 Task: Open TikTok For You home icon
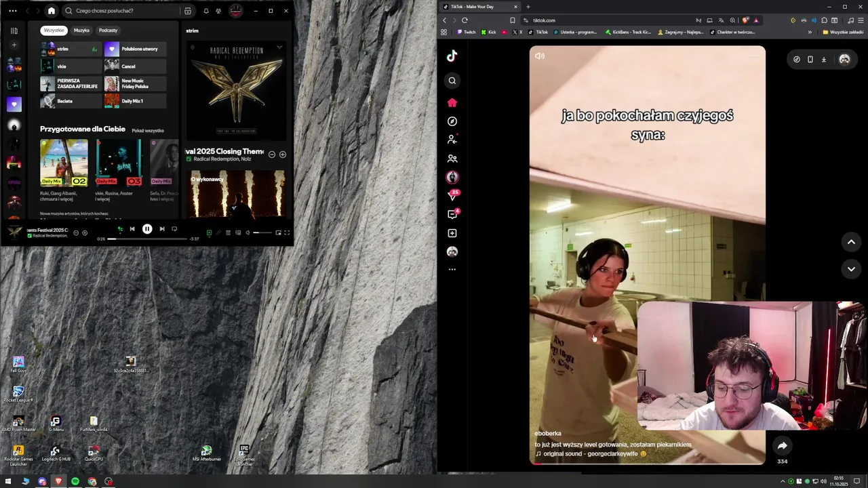pos(452,102)
